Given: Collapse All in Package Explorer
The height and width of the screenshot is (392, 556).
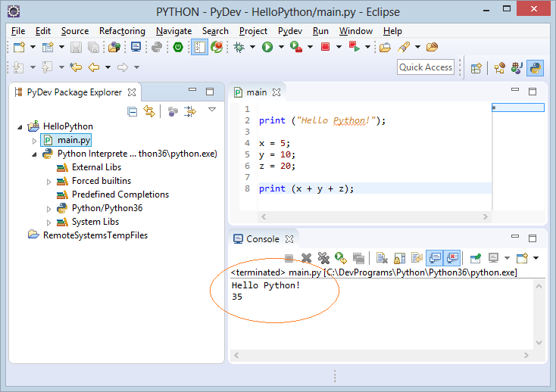Looking at the screenshot, I should click(x=133, y=112).
